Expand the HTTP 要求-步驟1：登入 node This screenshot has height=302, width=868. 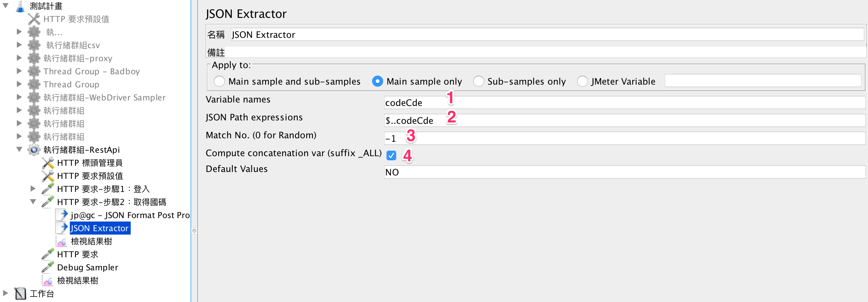33,188
